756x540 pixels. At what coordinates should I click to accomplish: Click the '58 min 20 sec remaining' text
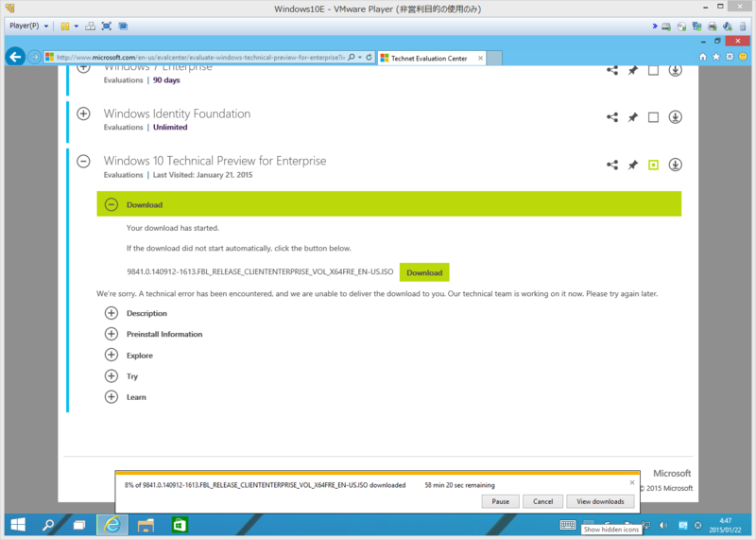459,485
